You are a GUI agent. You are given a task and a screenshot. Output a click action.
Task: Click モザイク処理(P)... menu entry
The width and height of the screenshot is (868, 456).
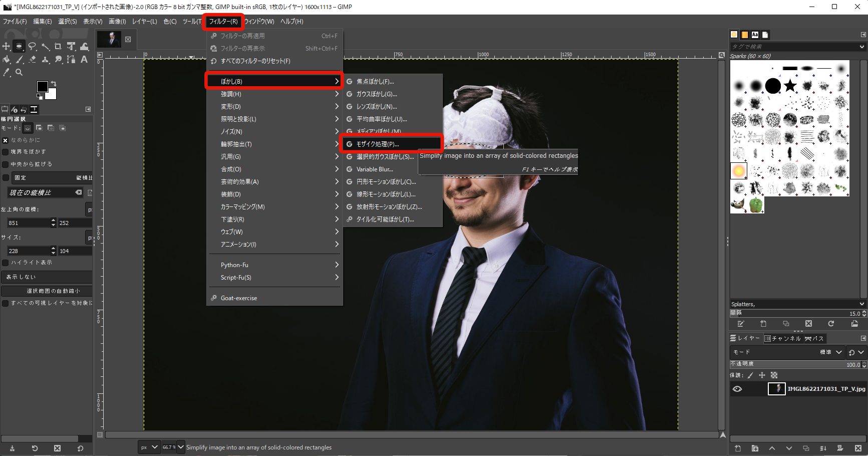[x=391, y=144]
